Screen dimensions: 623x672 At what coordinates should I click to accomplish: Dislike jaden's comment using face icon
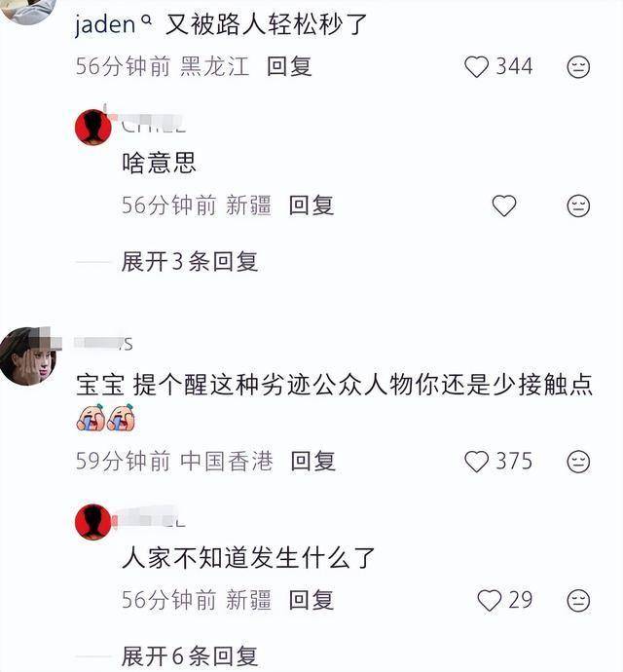(x=578, y=67)
